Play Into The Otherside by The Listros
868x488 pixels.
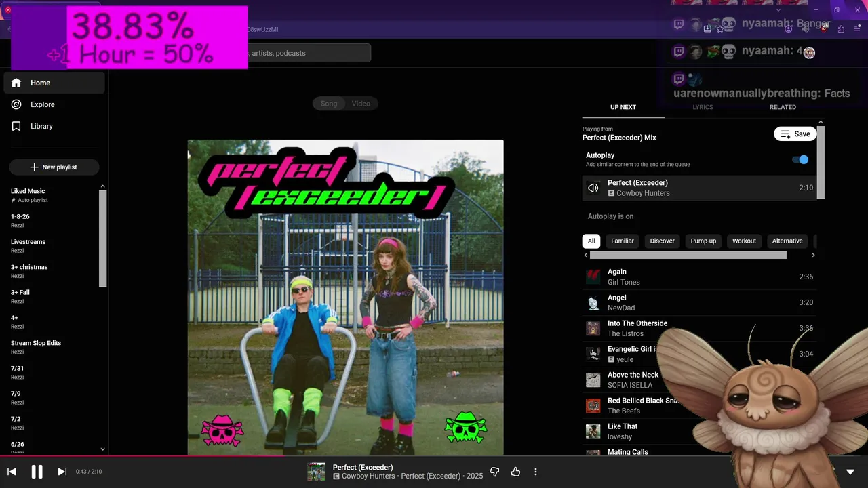[x=699, y=328]
